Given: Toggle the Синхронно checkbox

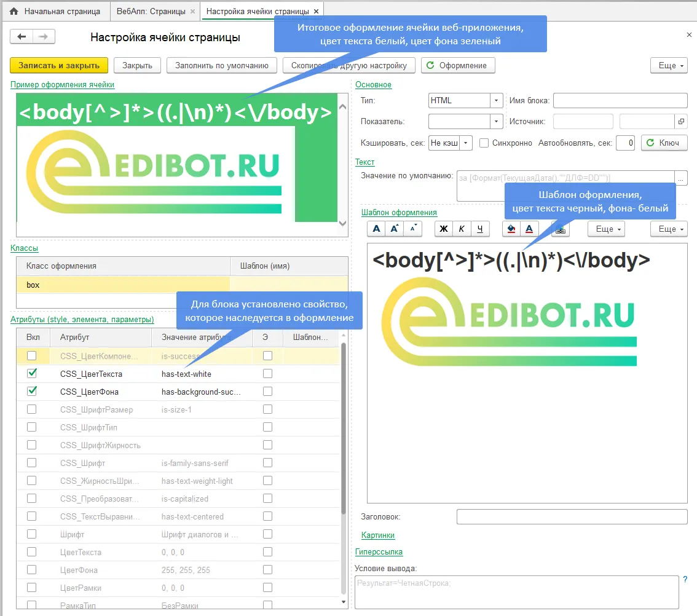Looking at the screenshot, I should (x=484, y=143).
